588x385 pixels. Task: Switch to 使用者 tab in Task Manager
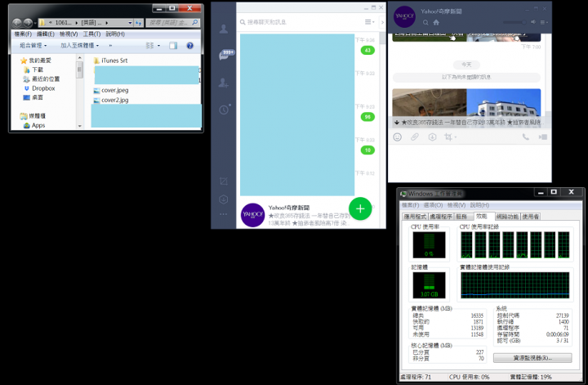click(530, 217)
